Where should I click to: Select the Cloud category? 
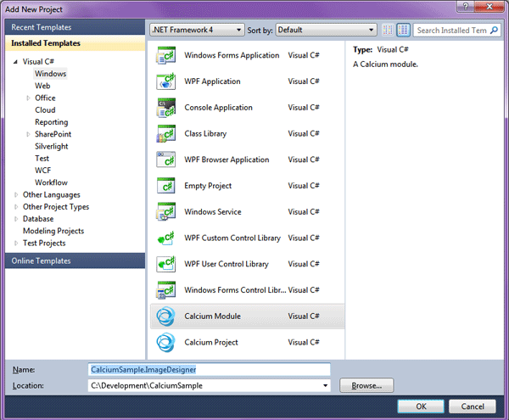click(45, 110)
